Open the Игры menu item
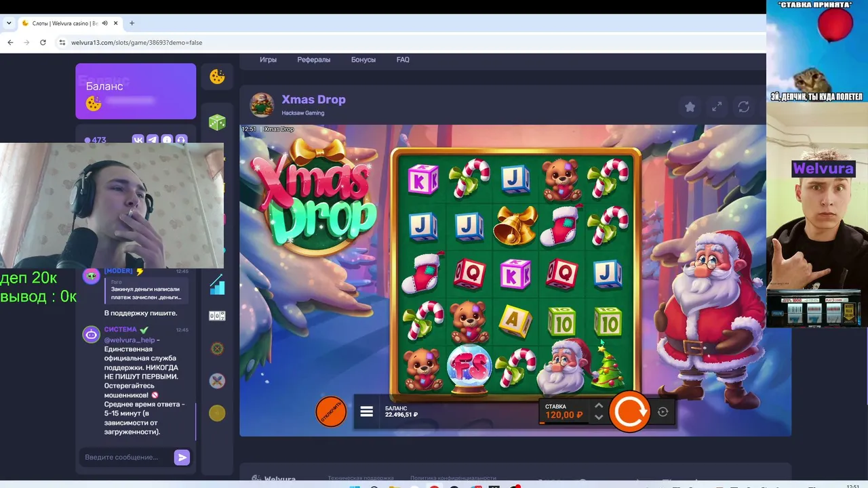This screenshot has height=488, width=868. coord(268,60)
